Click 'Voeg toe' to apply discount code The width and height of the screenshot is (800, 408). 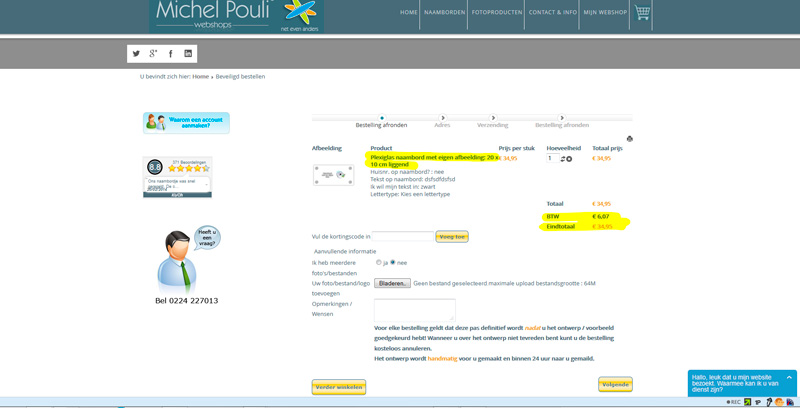pos(452,237)
